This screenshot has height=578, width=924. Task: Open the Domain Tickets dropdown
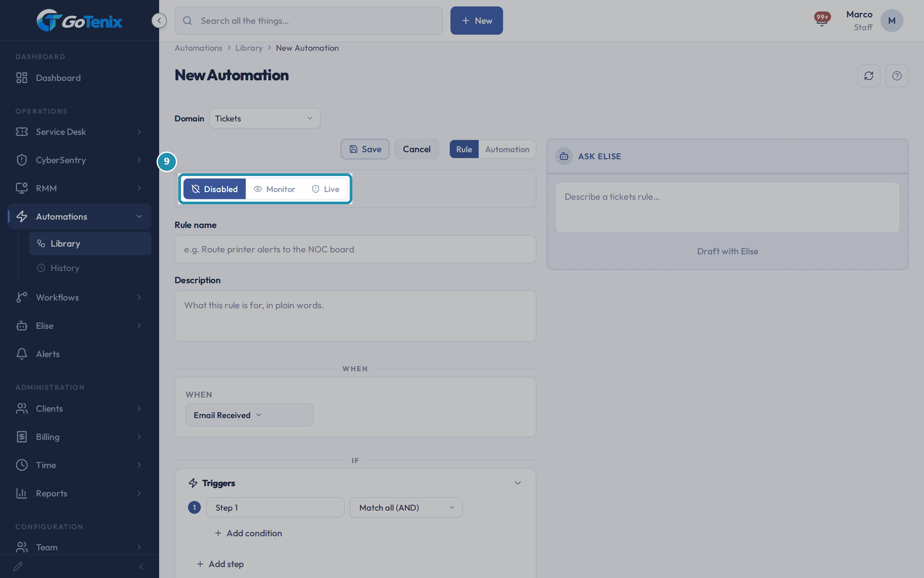pos(265,118)
